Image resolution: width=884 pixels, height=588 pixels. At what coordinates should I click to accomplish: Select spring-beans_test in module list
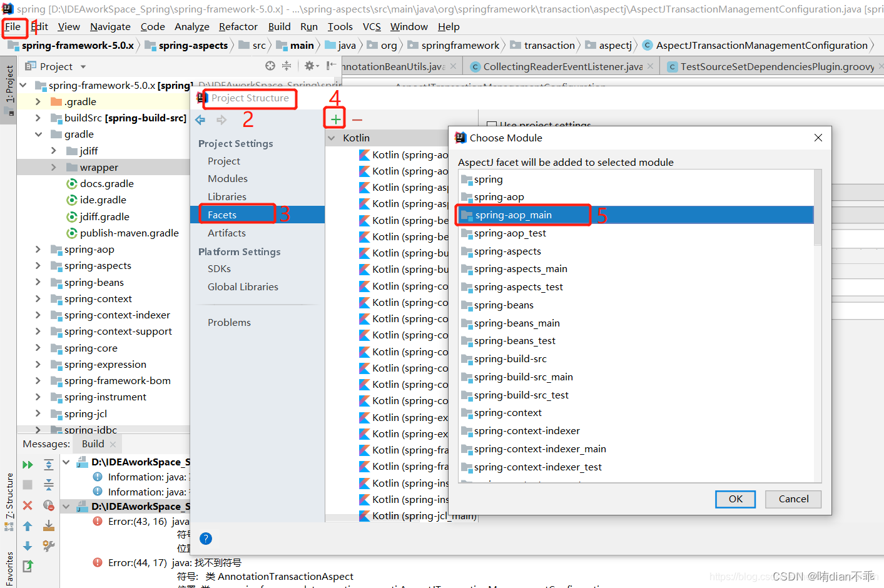636,340
